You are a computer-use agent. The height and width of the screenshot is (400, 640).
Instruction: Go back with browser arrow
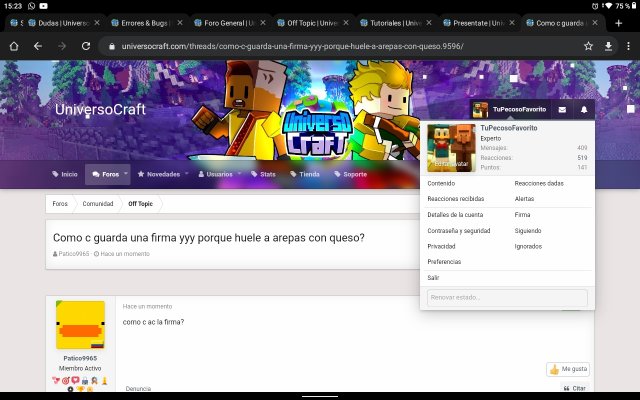pos(38,46)
